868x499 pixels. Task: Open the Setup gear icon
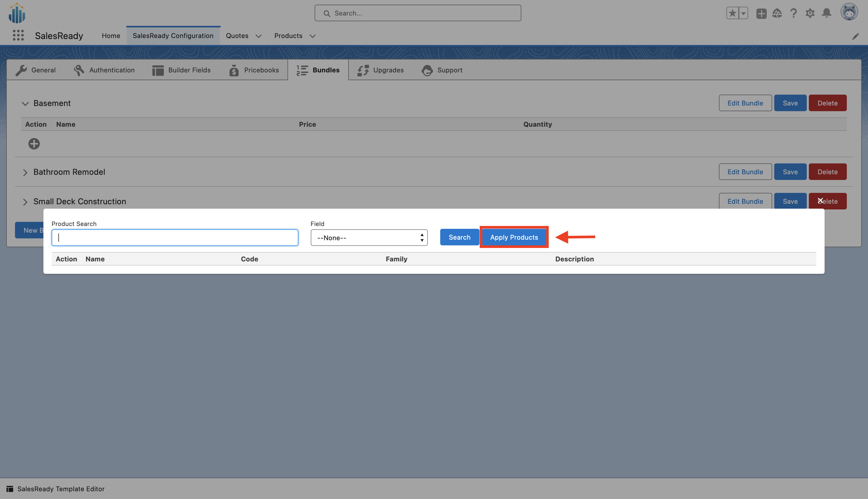810,13
